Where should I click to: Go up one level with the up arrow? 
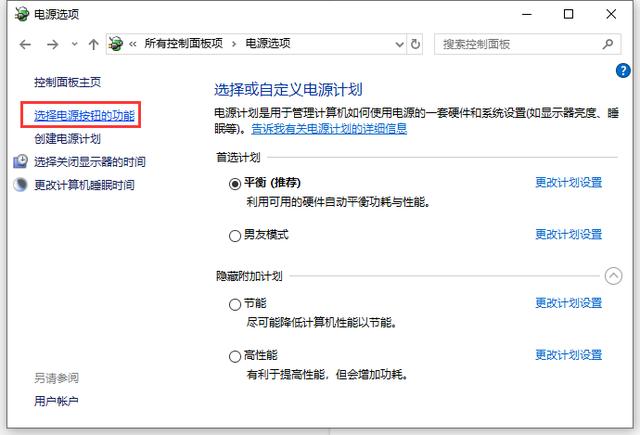click(93, 44)
